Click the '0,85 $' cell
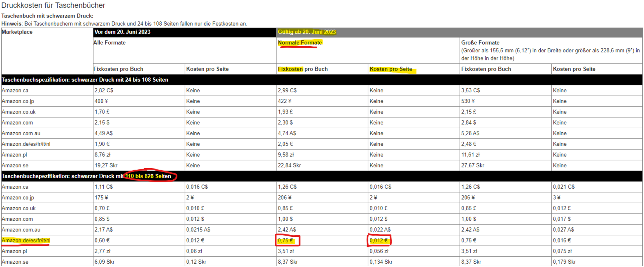Screen dimensions: 644x267 [x=139, y=219]
